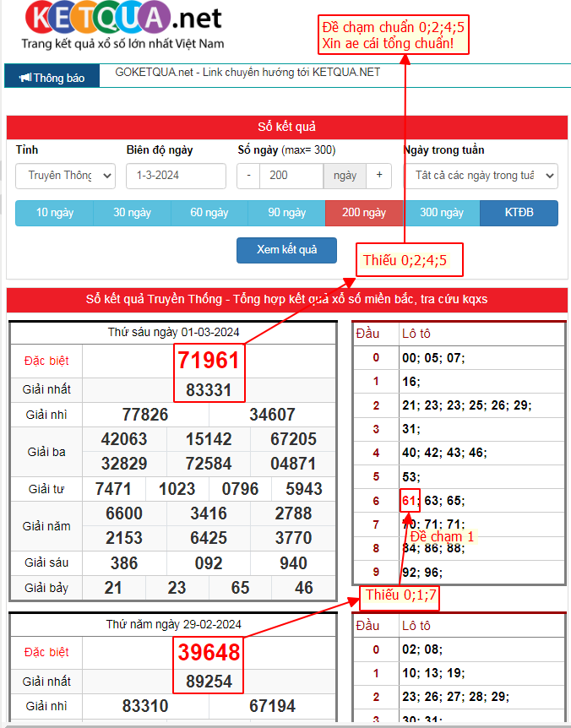Open the Tỉnh dropdown showing Truyền Thống
This screenshot has width=571, height=728.
[x=65, y=176]
